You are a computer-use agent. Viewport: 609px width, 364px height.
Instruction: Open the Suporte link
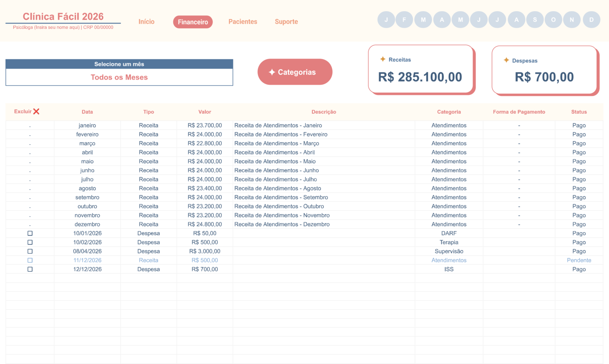click(x=286, y=22)
